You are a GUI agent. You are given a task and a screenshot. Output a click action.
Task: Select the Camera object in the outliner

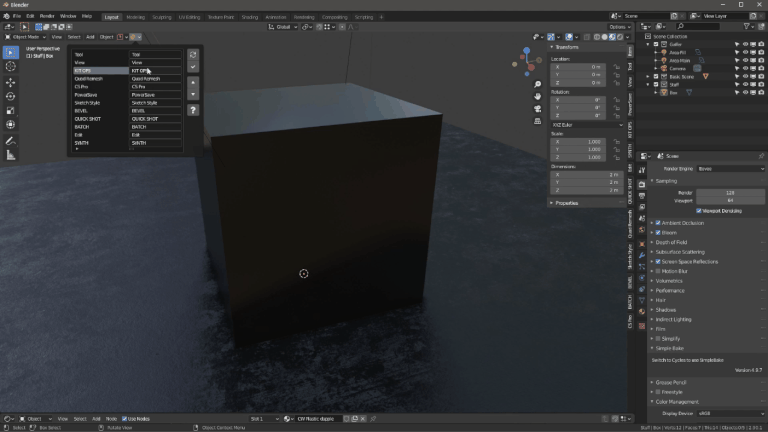[675, 68]
